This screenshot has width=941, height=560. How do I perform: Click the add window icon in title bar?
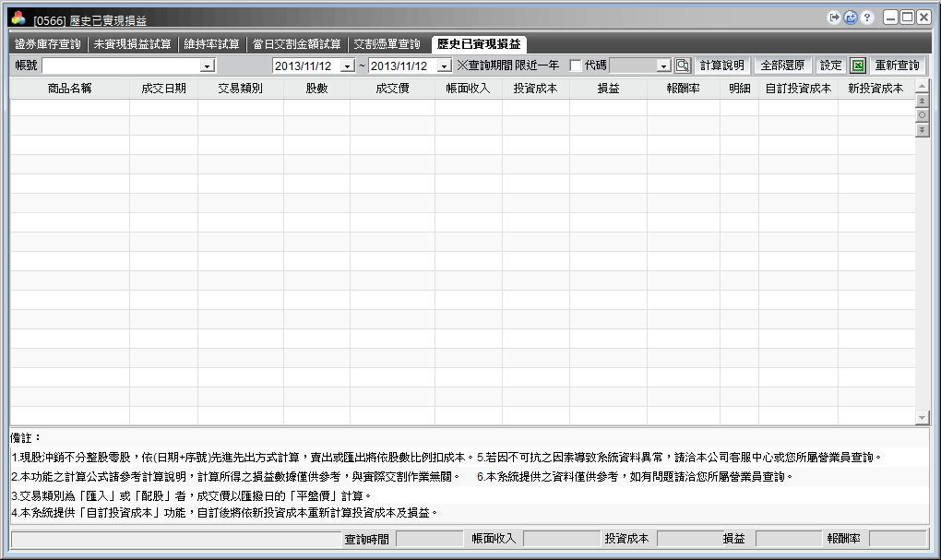(851, 18)
